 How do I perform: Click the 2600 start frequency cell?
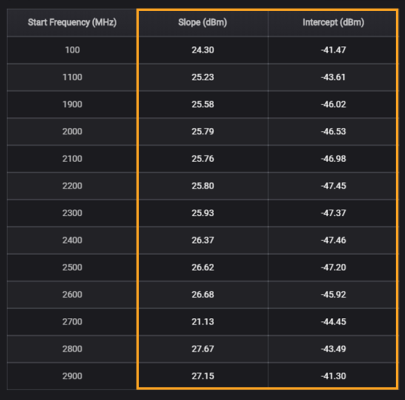tap(72, 295)
